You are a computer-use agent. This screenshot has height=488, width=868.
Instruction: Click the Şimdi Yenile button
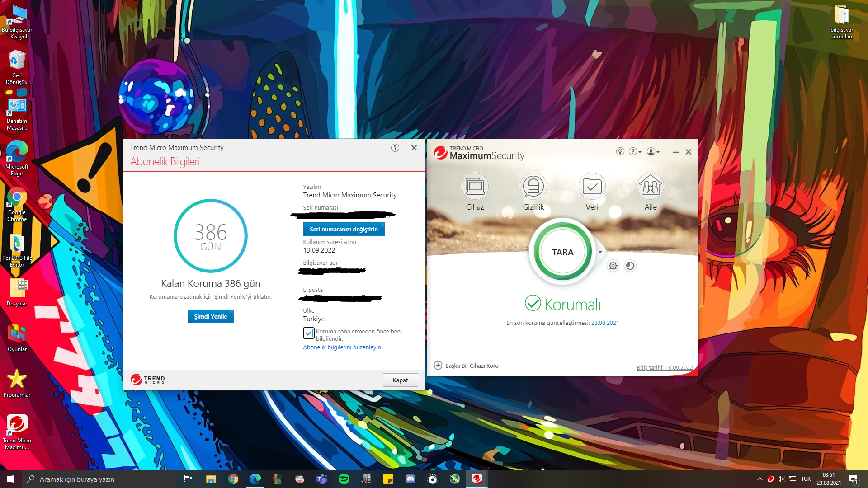click(x=211, y=316)
